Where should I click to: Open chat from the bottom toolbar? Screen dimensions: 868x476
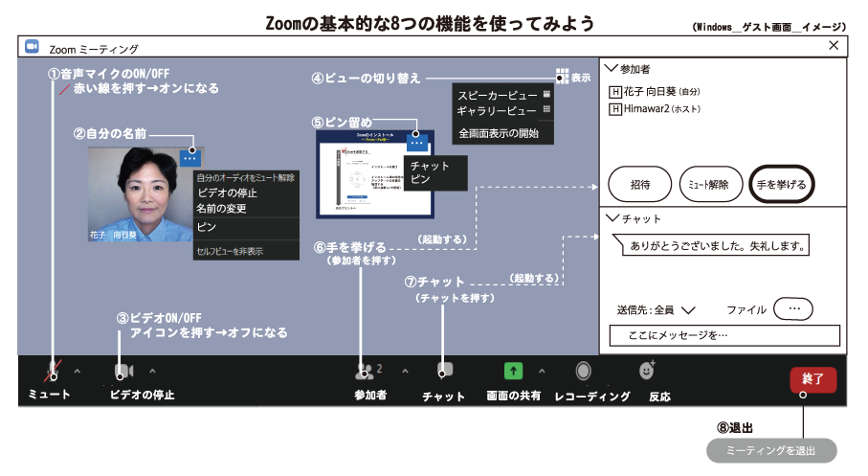(x=444, y=371)
